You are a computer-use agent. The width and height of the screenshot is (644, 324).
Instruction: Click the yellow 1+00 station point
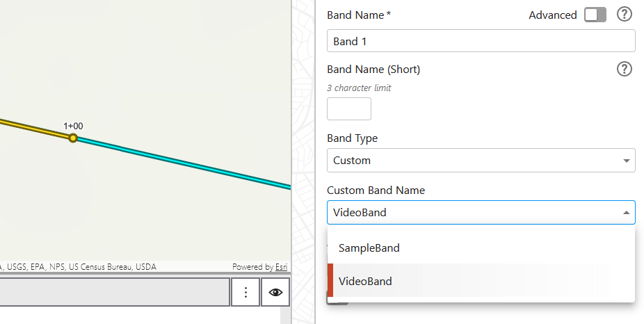click(x=73, y=138)
